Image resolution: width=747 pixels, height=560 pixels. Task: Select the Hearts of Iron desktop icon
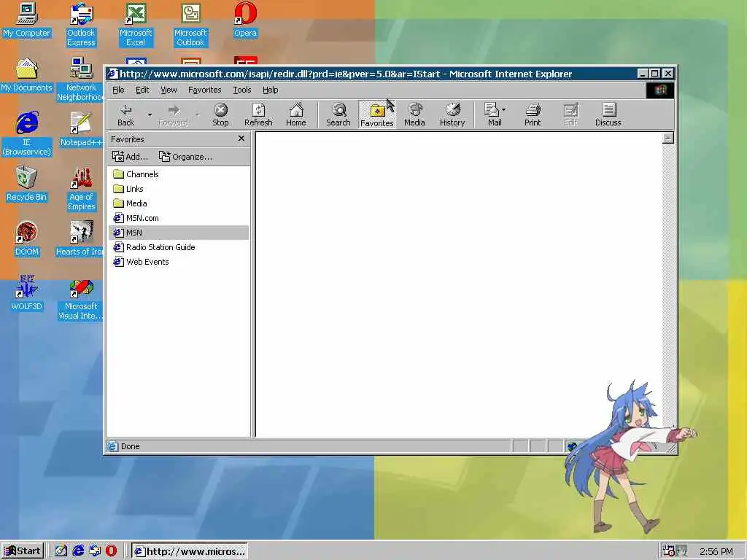[x=80, y=238]
